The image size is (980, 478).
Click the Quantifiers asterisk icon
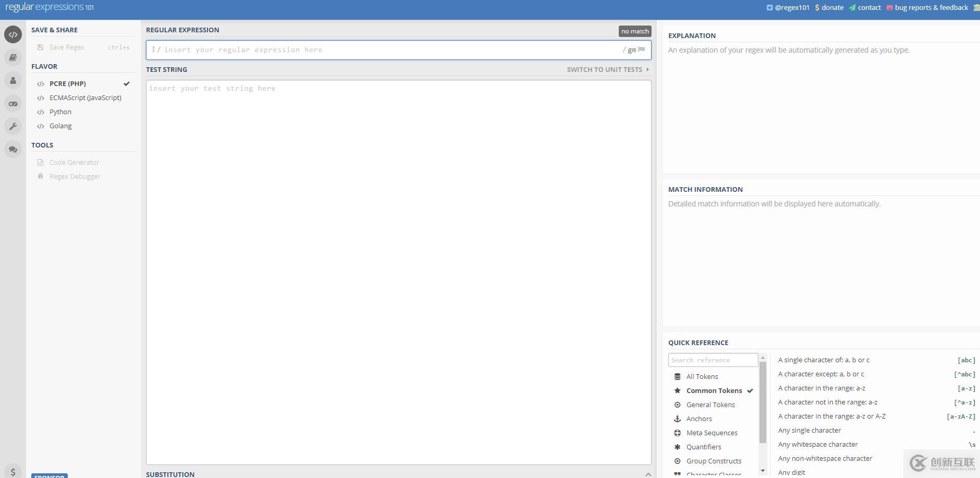point(677,447)
